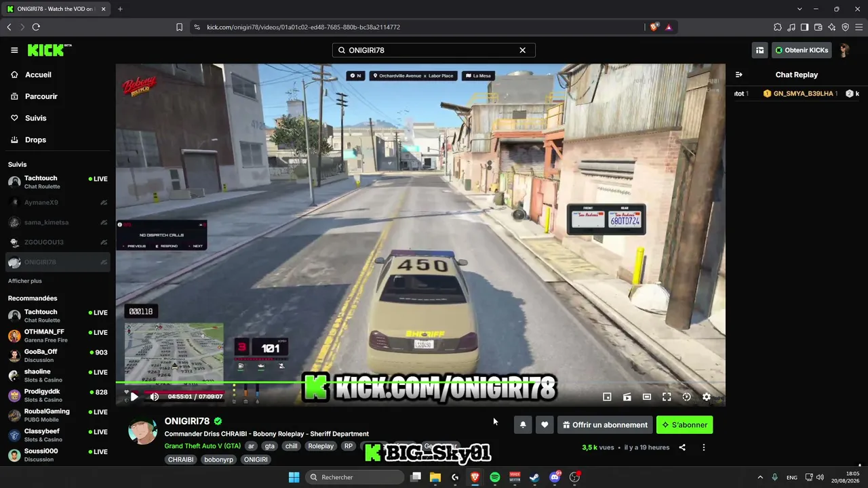Open OTHMAN_FF recommended channel
The height and width of the screenshot is (488, 868).
pyautogui.click(x=58, y=335)
